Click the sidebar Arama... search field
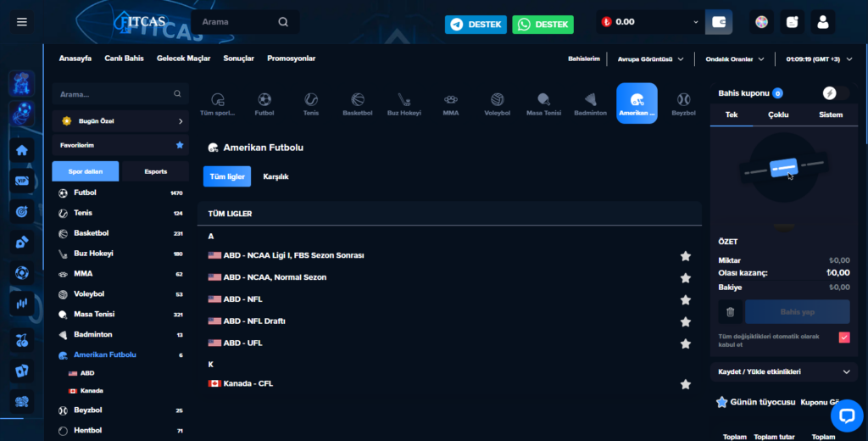 (120, 94)
